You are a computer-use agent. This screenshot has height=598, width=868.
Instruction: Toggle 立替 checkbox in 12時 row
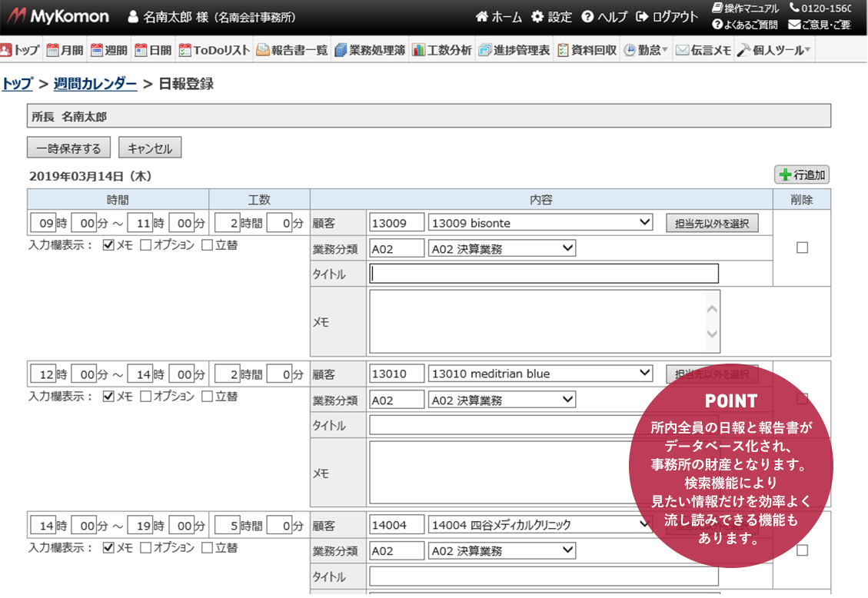click(208, 397)
